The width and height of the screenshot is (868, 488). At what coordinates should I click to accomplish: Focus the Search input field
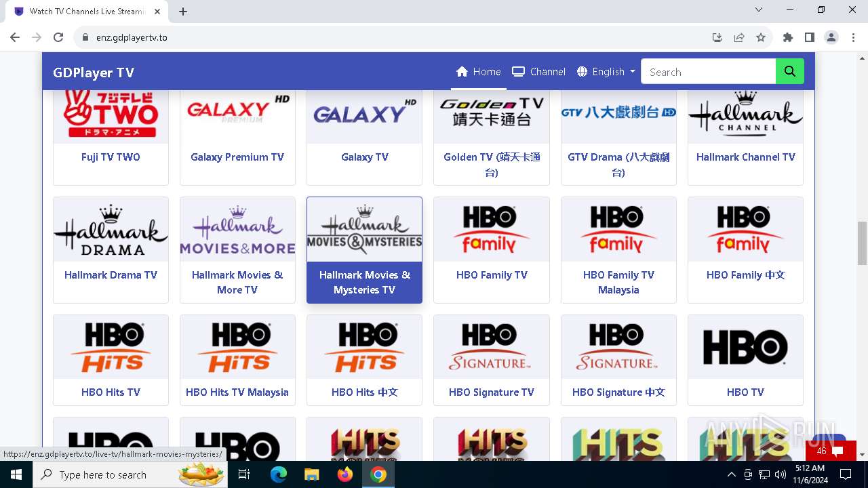pyautogui.click(x=708, y=72)
